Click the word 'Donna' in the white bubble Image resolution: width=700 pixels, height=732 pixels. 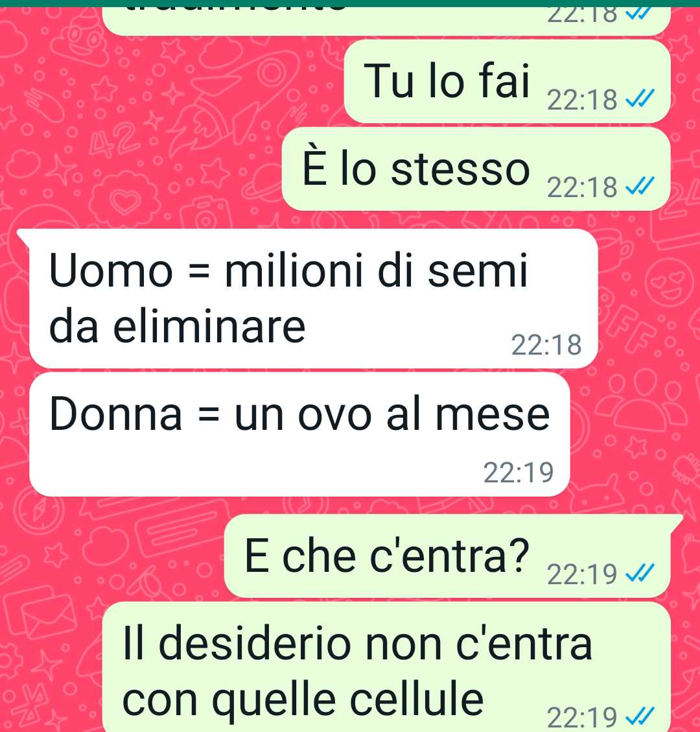[116, 414]
